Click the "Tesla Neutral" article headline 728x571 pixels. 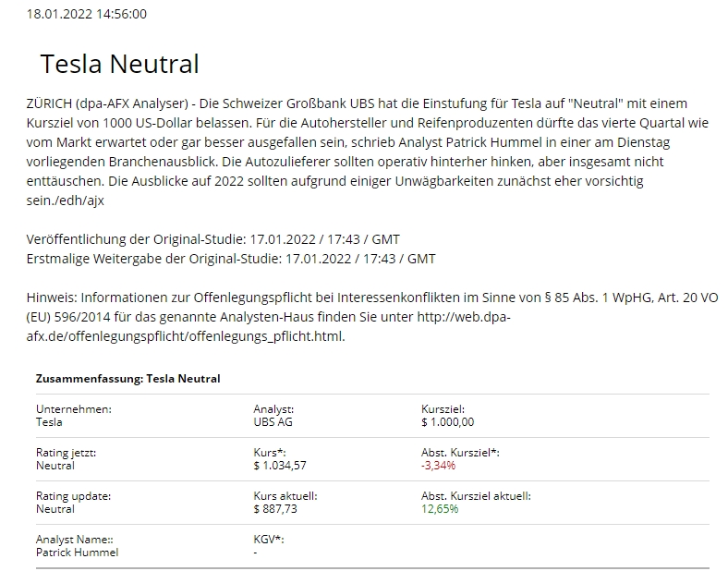point(120,64)
